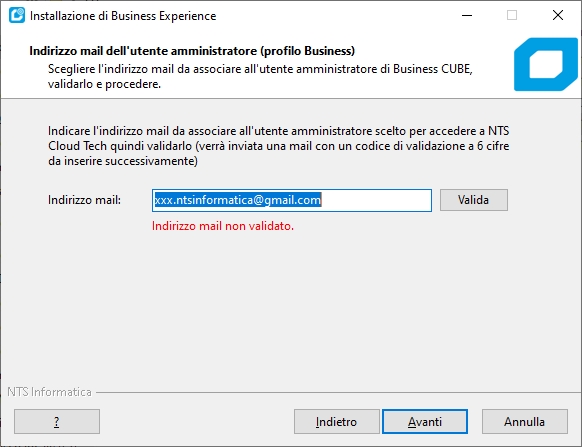Click the Business Experience icon in title bar
The image size is (582, 447).
coord(17,16)
